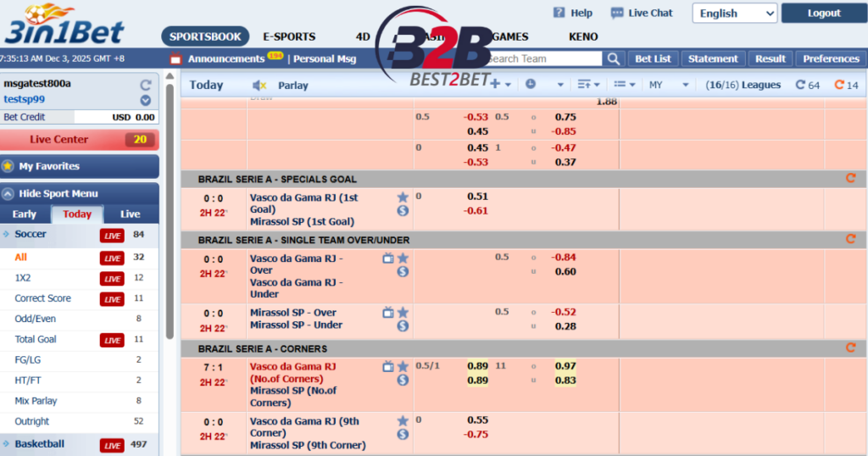
Task: Refresh the msgatest800a account balance
Action: (x=146, y=85)
